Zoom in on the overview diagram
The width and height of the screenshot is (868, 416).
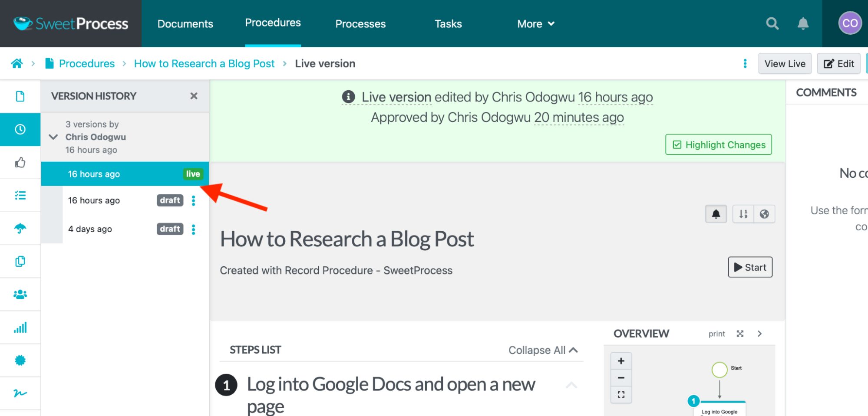(621, 361)
